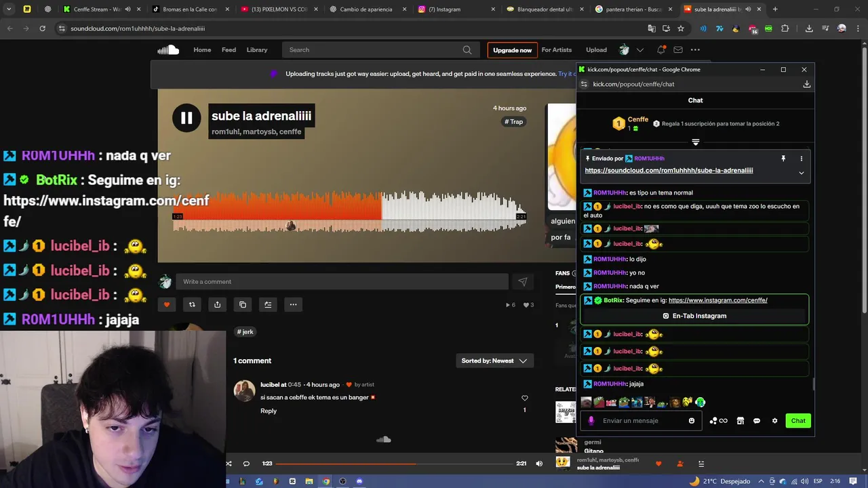This screenshot has width=868, height=488.
Task: Open Chrome three-dot main menu
Action: 857,28
